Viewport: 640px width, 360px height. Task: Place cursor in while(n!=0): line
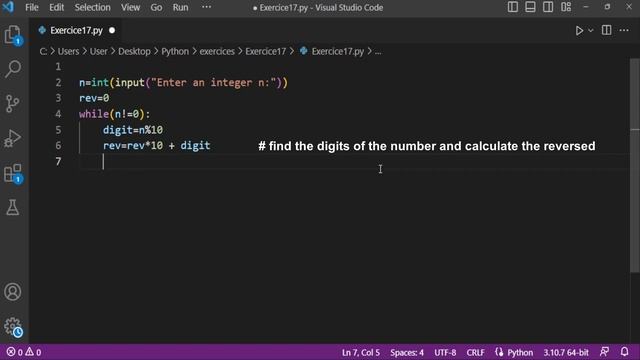(x=115, y=114)
